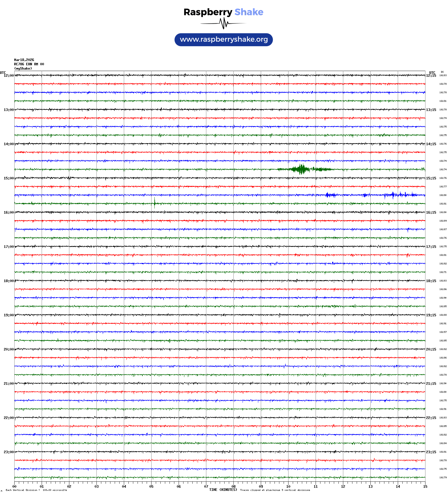Click the green spike near minute 05
The image size is (448, 494).
(x=154, y=203)
